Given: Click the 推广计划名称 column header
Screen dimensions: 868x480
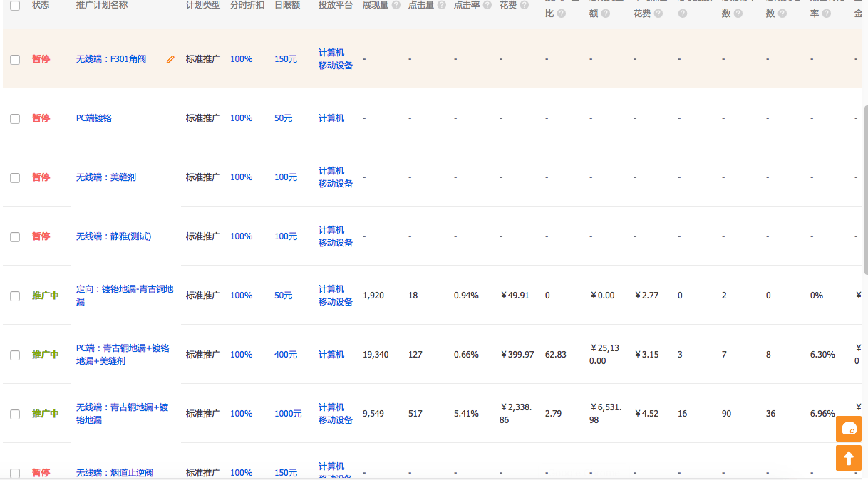Looking at the screenshot, I should tap(102, 5).
